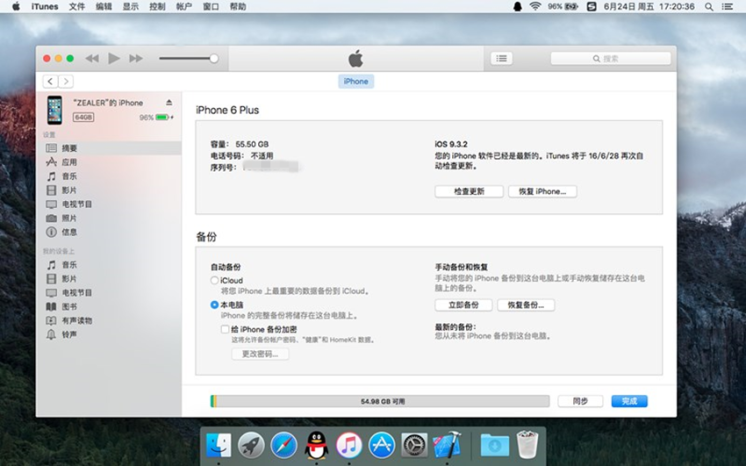Image resolution: width=746 pixels, height=466 pixels.
Task: Select 本电脑 this computer radio button
Action: pos(215,305)
